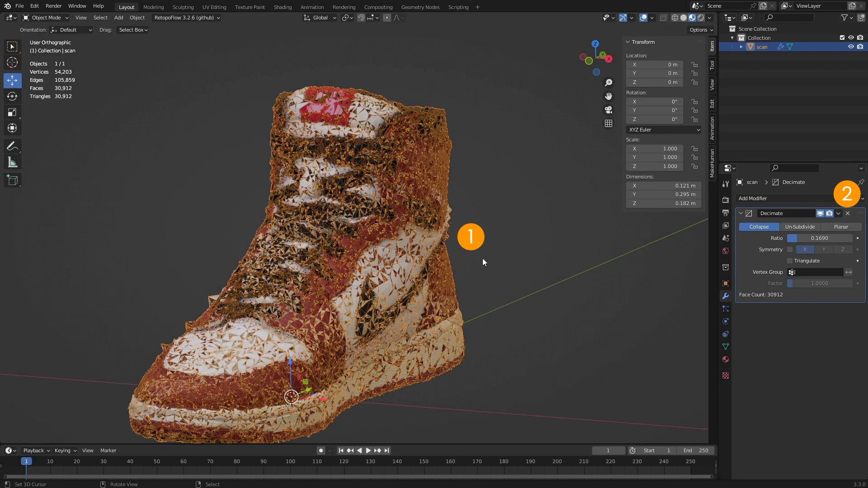Open the Rendering menu
Image resolution: width=868 pixels, height=488 pixels.
click(344, 7)
